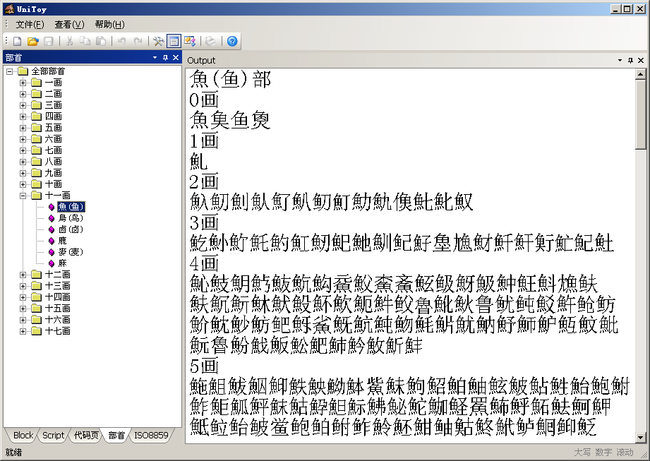Open the Output panel dropdown arrow
Viewport: 650px width, 461px height.
tap(620, 60)
